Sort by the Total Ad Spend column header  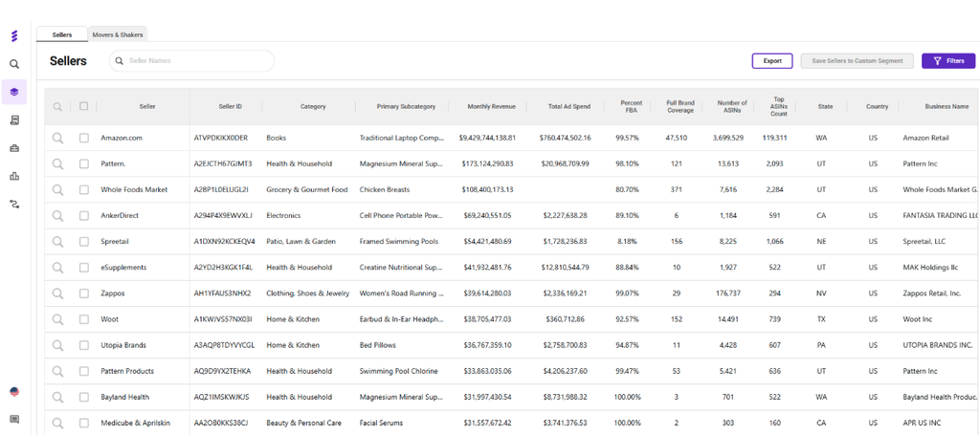[568, 107]
